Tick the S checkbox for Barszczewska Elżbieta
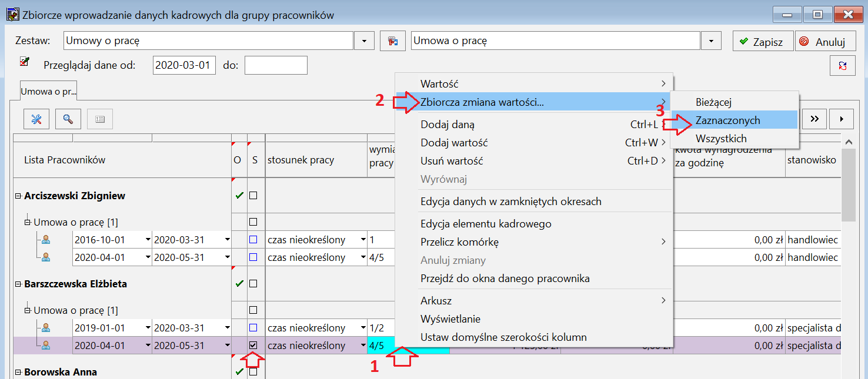 pos(253,284)
